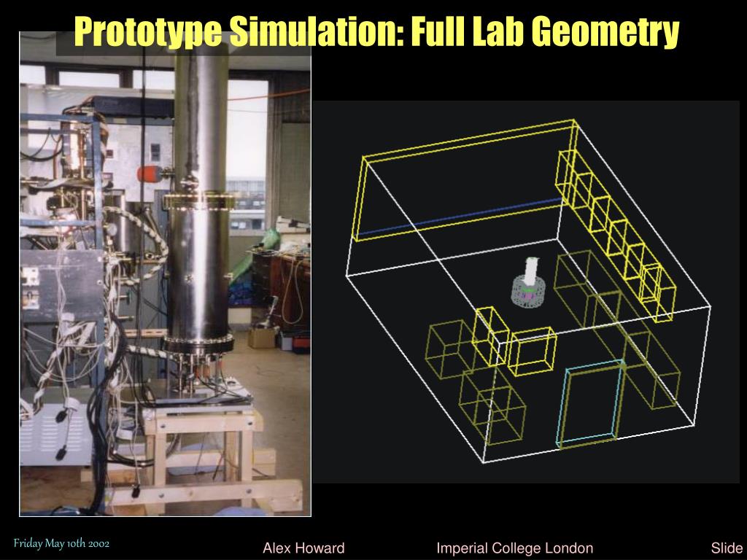Image resolution: width=747 pixels, height=560 pixels.
Task: Click the cyan door outline in the wireframe
Action: (591, 403)
